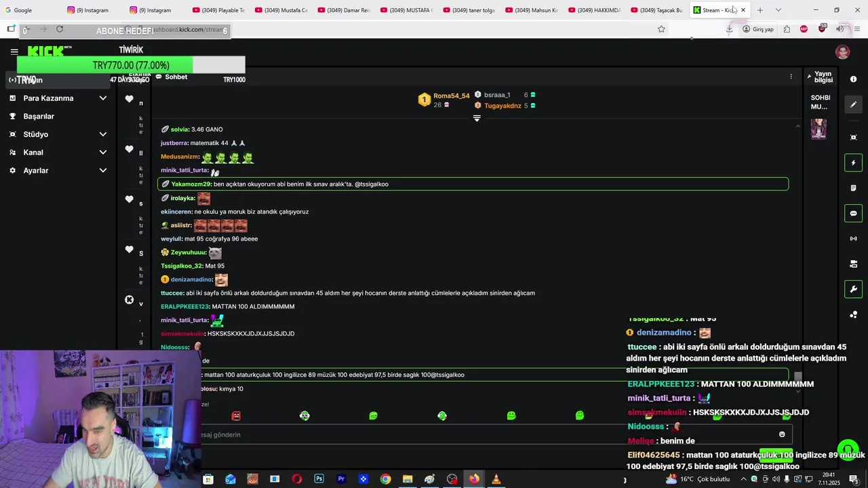
Task: Open the taskbar clock showing 20:41
Action: (830, 479)
